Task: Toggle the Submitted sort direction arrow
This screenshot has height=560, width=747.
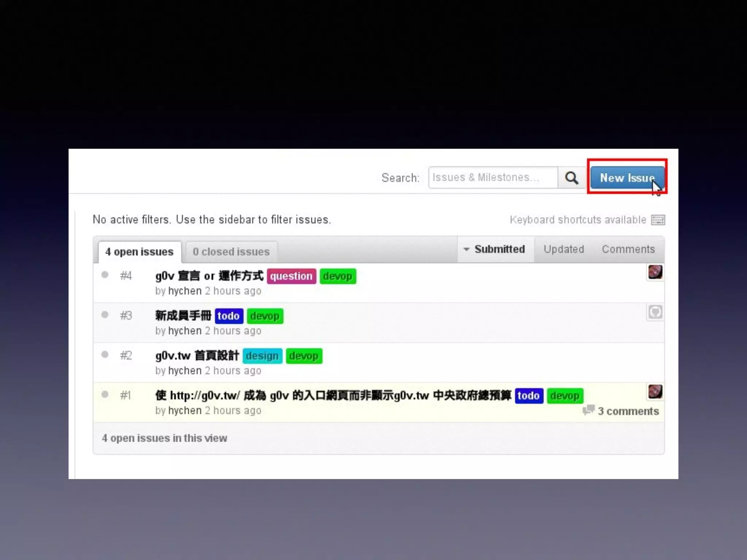Action: coord(466,249)
